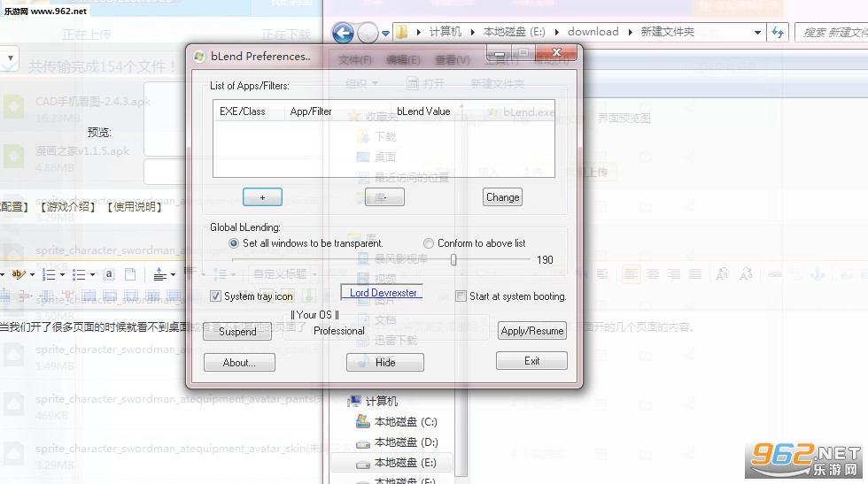Click the align center icon in faded toolbar

[x=653, y=274]
